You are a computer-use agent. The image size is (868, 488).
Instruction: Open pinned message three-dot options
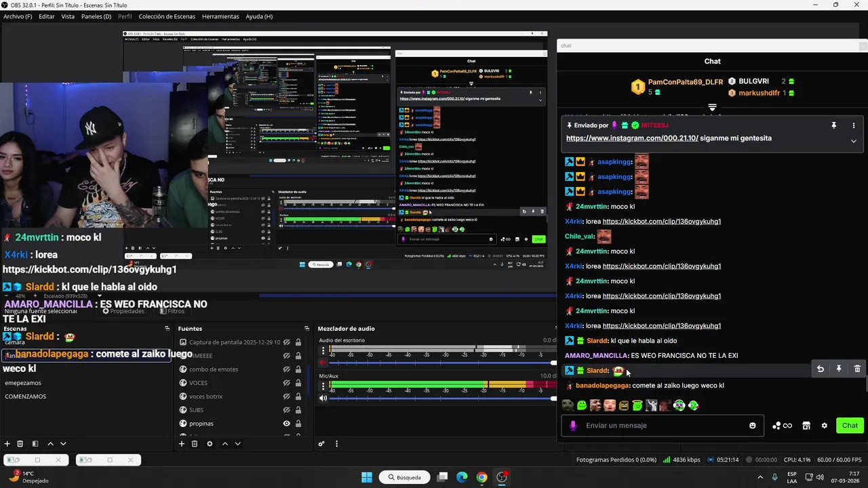854,125
